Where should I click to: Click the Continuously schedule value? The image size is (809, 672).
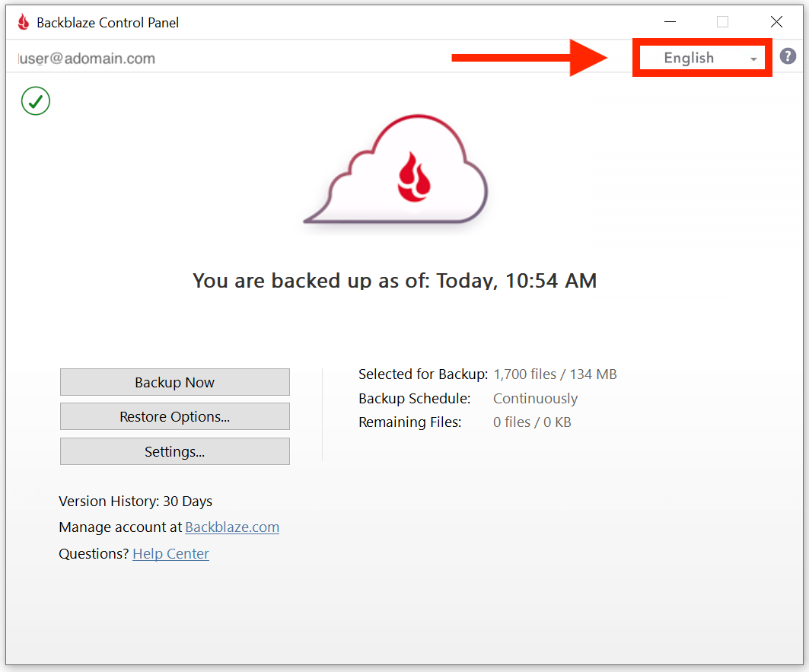[x=536, y=399]
